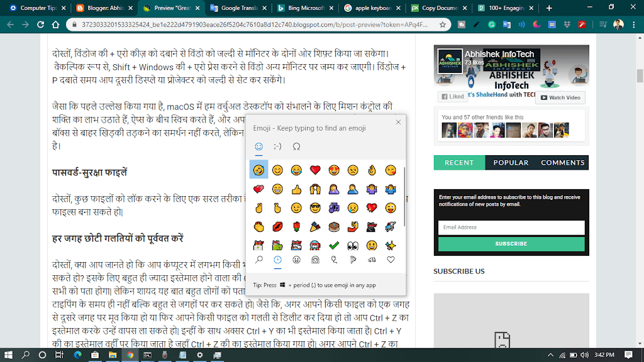
Task: Open the emoji search magnifier category
Action: [258, 260]
